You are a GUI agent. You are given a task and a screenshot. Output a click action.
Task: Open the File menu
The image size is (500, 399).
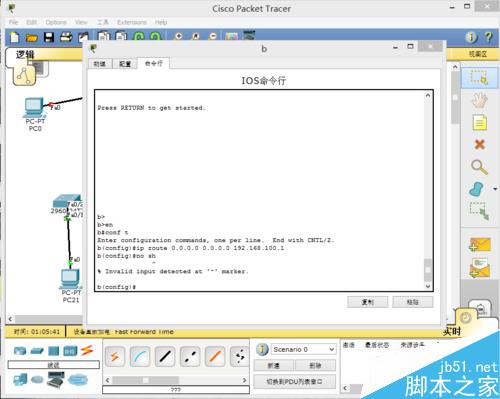pyautogui.click(x=13, y=22)
